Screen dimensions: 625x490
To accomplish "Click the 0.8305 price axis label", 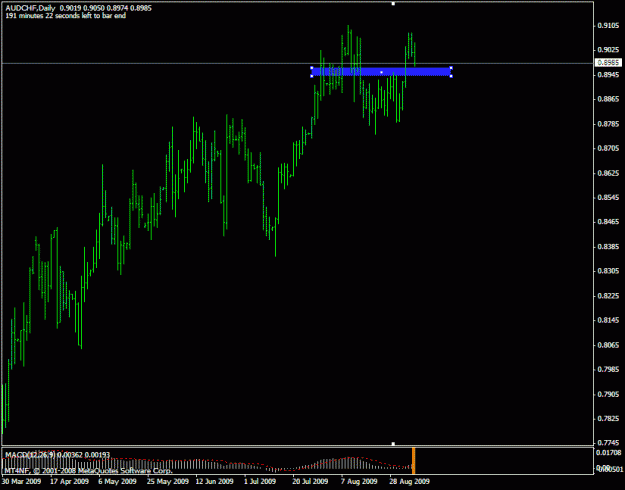I will point(608,271).
